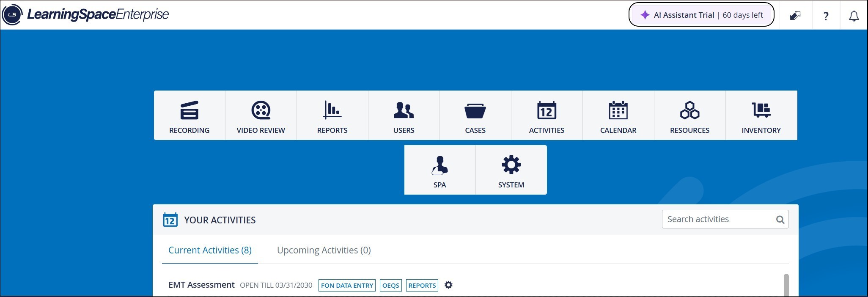Open the SPA module
The width and height of the screenshot is (868, 297).
point(440,170)
